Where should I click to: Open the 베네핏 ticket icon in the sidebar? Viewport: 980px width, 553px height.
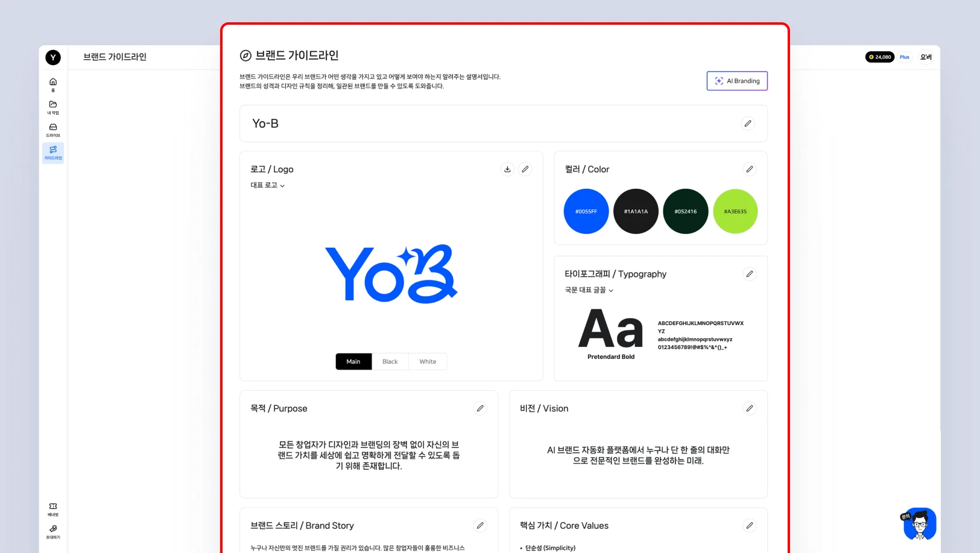(x=53, y=510)
